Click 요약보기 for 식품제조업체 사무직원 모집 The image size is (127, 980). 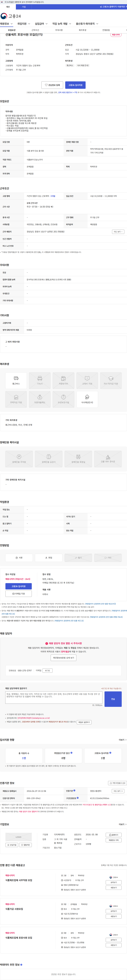pos(114,882)
